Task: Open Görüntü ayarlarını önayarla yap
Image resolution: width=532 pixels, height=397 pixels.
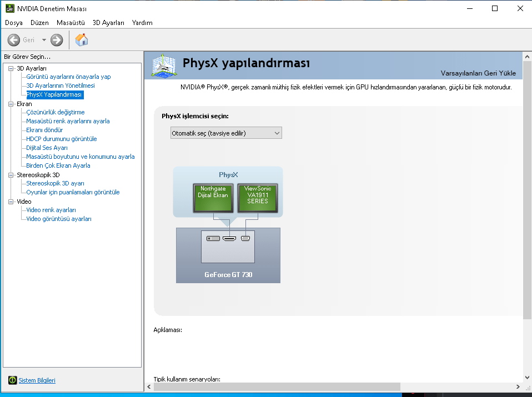Action: (68, 77)
